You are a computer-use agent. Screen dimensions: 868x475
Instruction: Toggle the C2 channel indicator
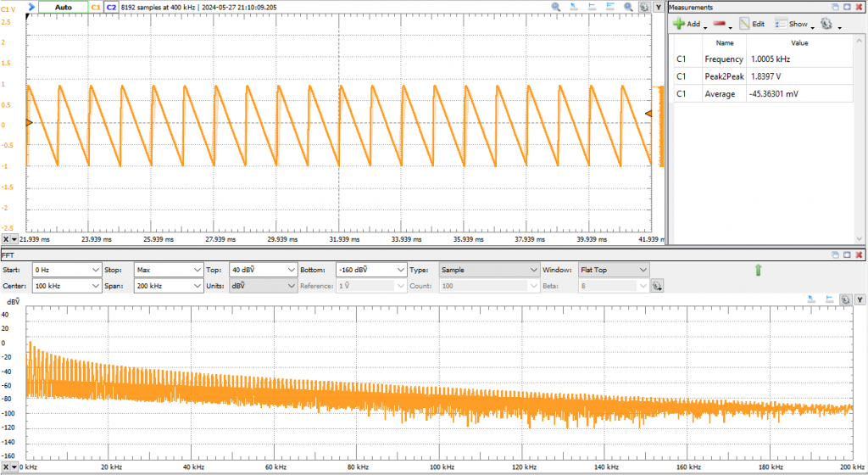111,7
